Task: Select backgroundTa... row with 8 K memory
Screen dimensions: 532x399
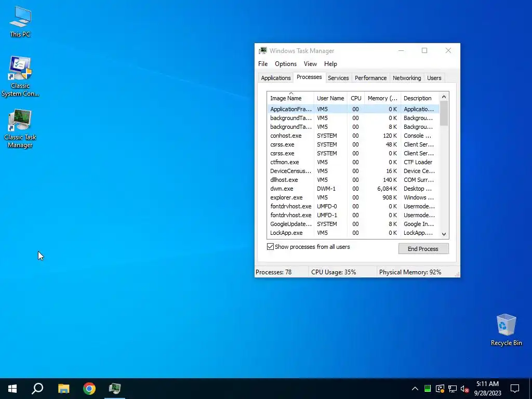Action: tap(353, 127)
